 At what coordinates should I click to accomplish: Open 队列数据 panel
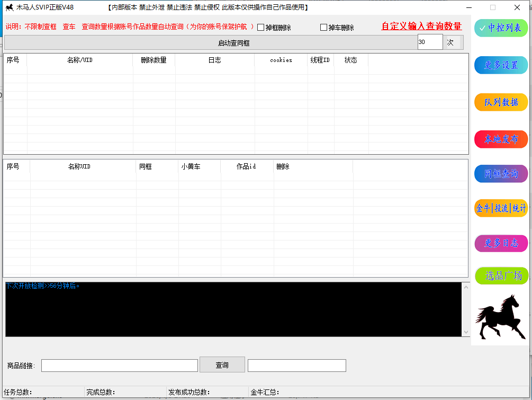(x=501, y=102)
